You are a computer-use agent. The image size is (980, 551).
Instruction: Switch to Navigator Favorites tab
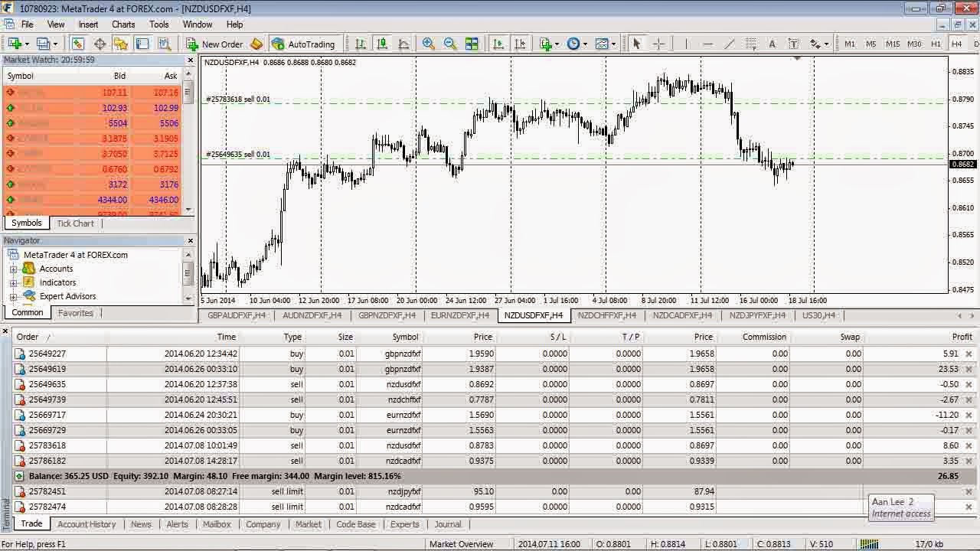pyautogui.click(x=76, y=313)
